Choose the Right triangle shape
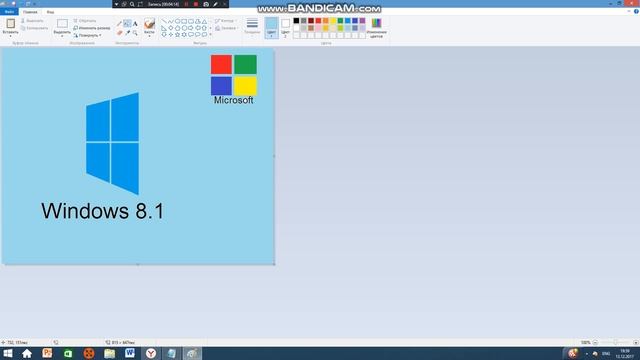640x360 pixels. pos(164,28)
